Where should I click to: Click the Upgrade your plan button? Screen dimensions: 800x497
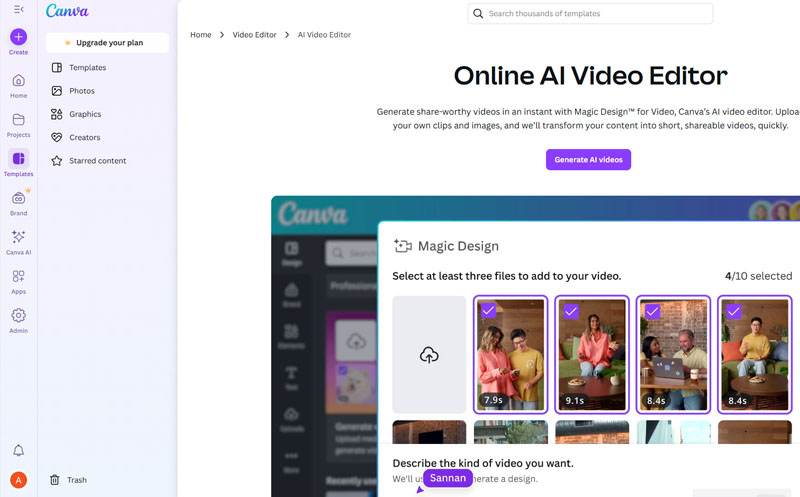pyautogui.click(x=107, y=43)
